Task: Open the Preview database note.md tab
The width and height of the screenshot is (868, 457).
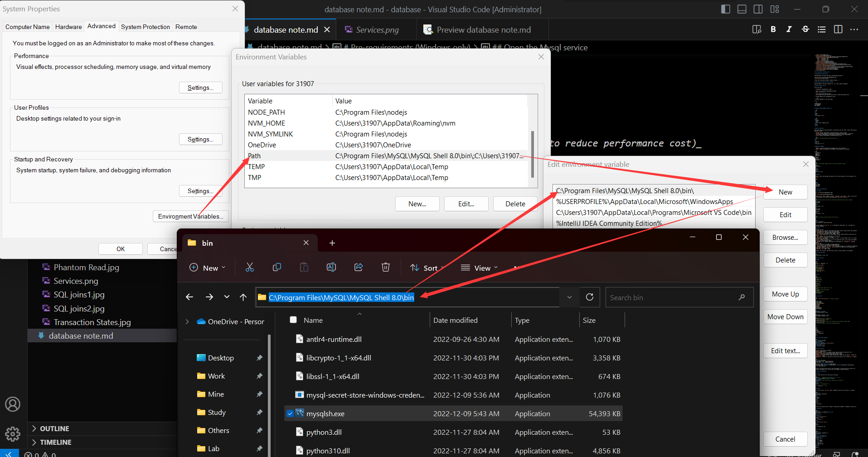Action: pyautogui.click(x=483, y=29)
